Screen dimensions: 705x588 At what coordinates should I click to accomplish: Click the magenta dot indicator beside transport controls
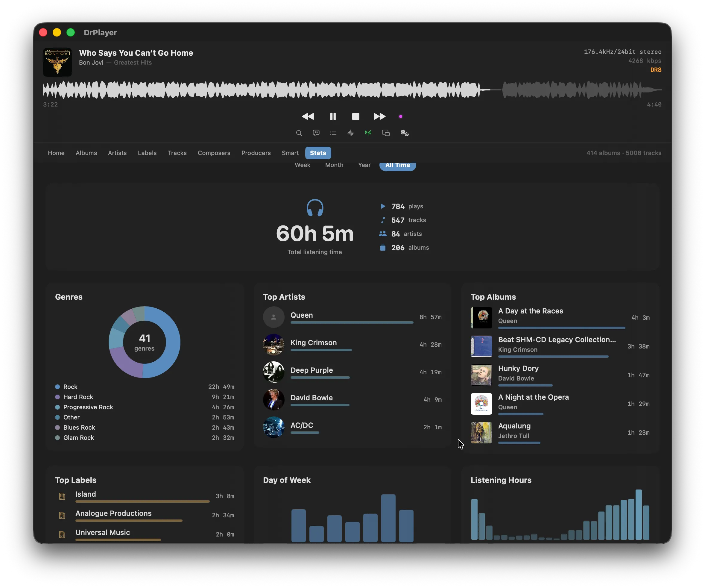pos(400,116)
